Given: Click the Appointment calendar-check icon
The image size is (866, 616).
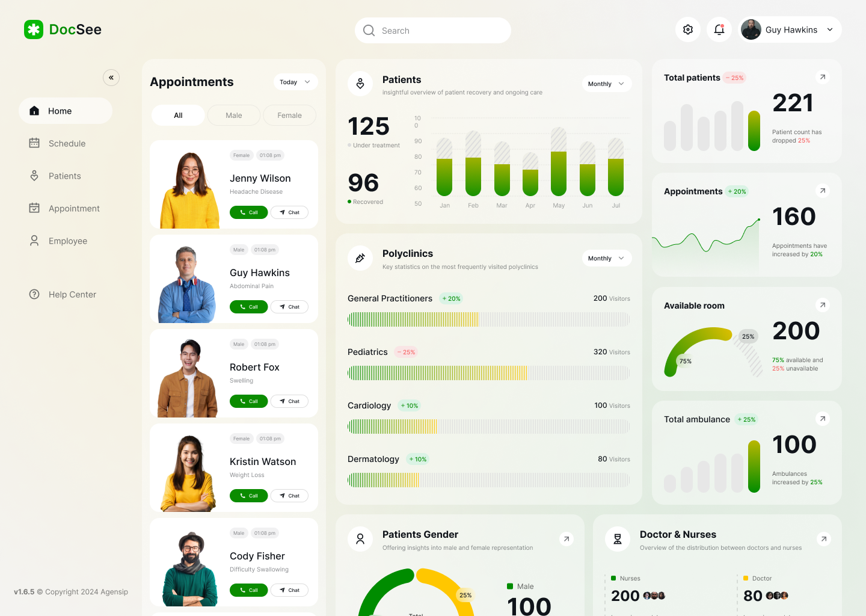Looking at the screenshot, I should (x=34, y=208).
